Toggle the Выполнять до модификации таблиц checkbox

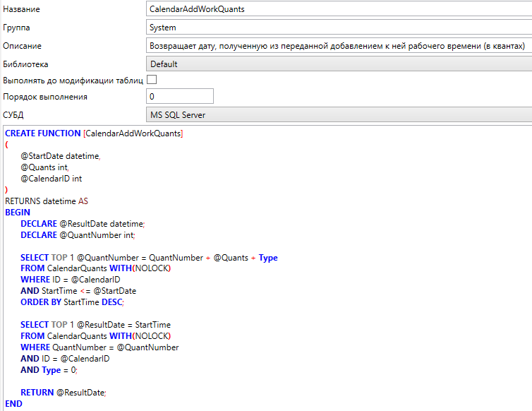click(x=152, y=80)
